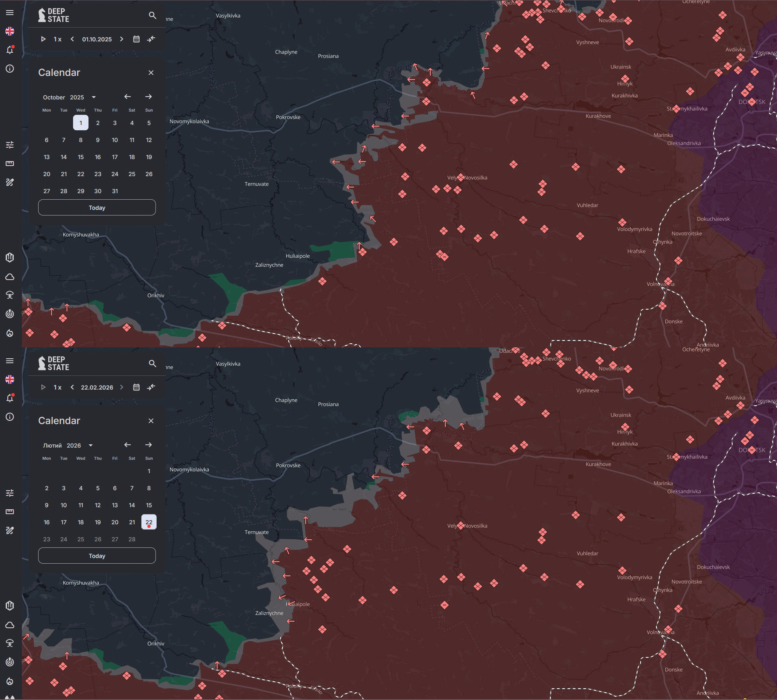
Task: Toggle the fire layer icon in 01.10.2025 view
Action: 10,333
